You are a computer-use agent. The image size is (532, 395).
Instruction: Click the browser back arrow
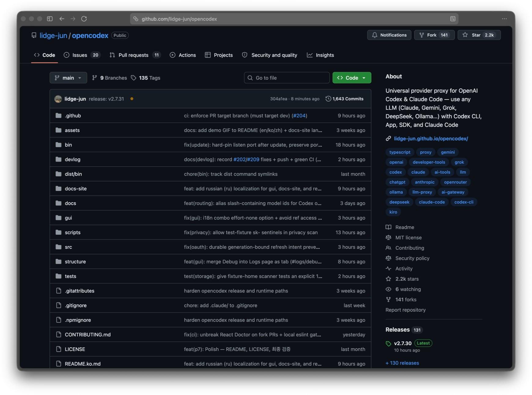point(62,19)
